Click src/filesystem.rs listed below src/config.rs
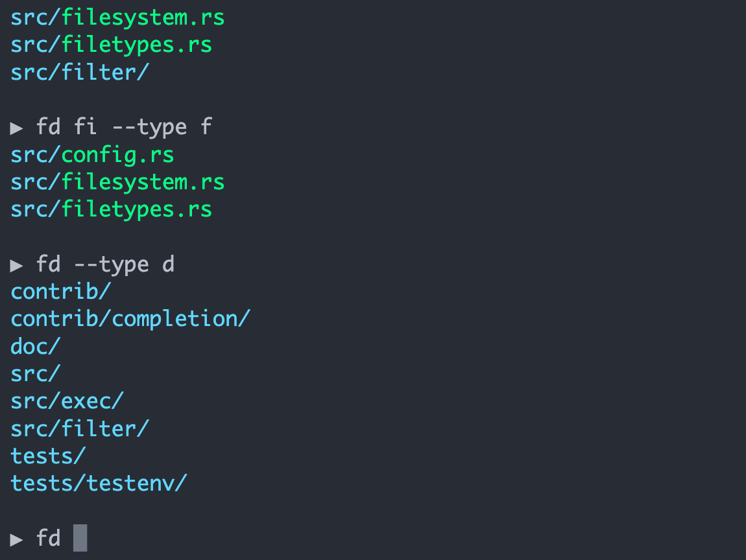This screenshot has width=746, height=560. click(117, 182)
